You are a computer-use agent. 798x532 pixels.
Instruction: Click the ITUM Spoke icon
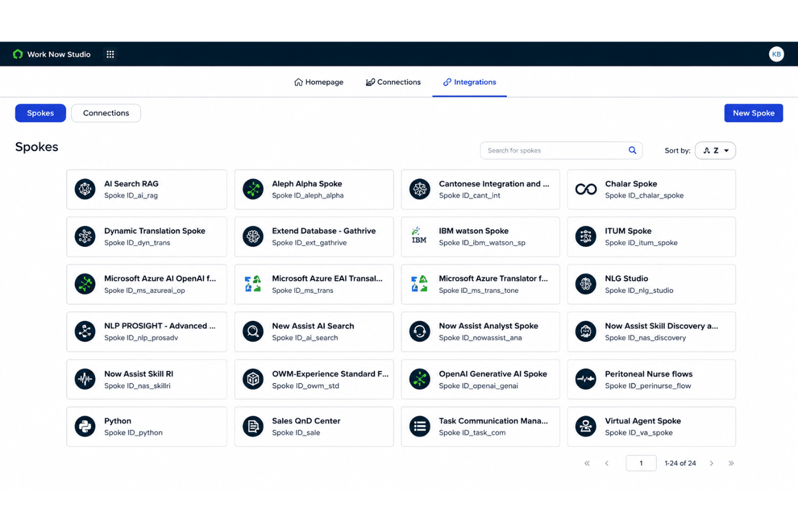click(586, 237)
